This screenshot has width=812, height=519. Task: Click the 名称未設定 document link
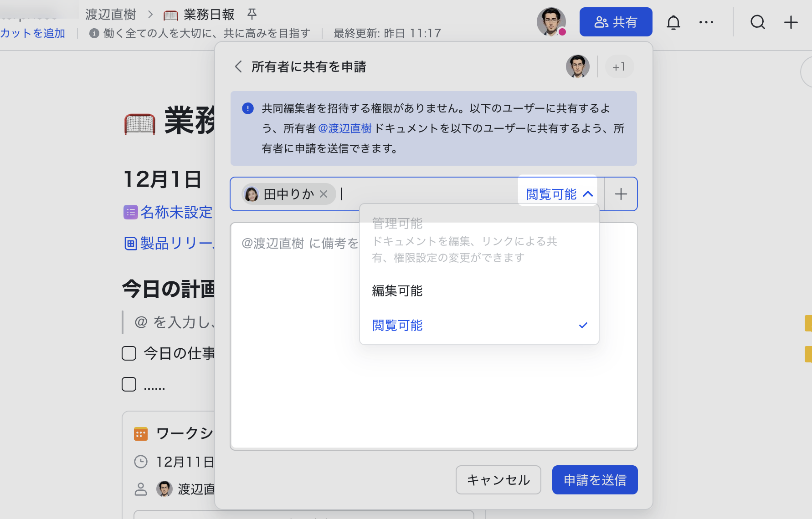[x=176, y=212]
